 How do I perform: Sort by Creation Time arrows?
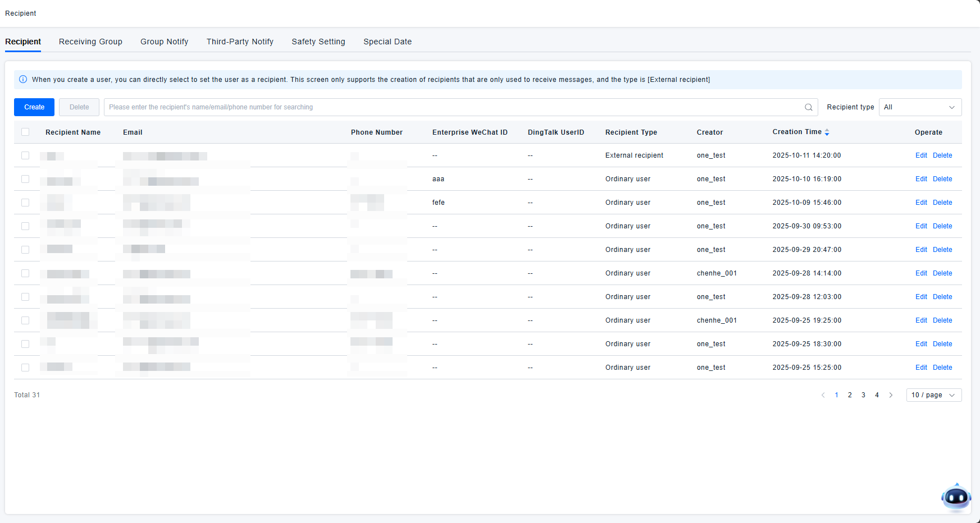click(827, 132)
